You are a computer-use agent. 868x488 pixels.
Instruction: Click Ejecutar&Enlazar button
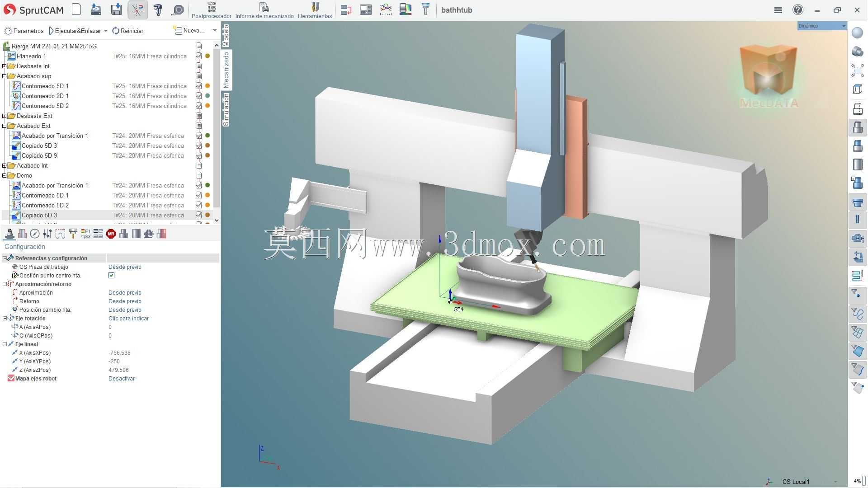coord(75,31)
